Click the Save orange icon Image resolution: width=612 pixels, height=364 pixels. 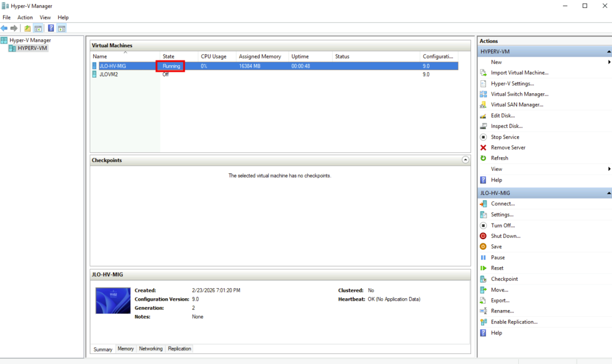coord(484,247)
